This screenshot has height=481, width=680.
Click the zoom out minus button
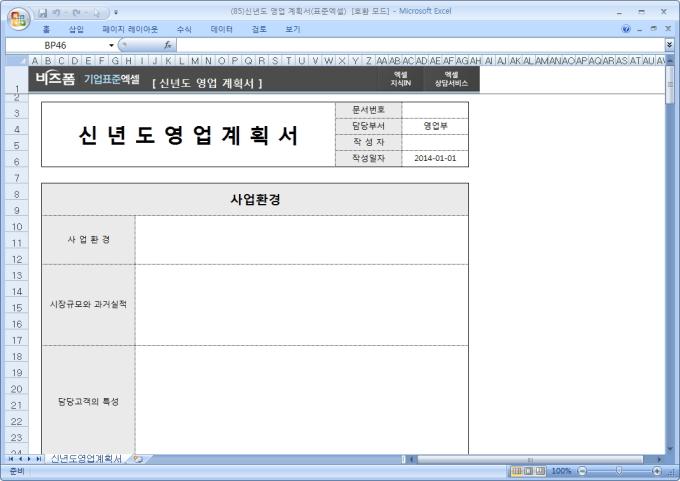(x=582, y=471)
